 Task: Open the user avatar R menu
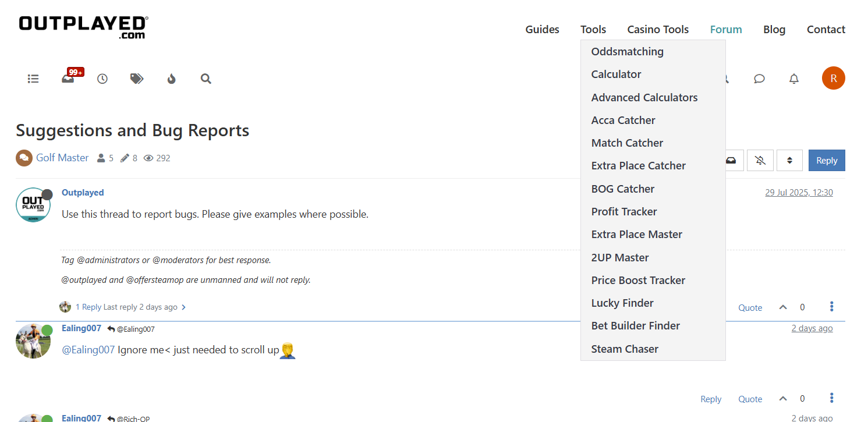pyautogui.click(x=834, y=78)
